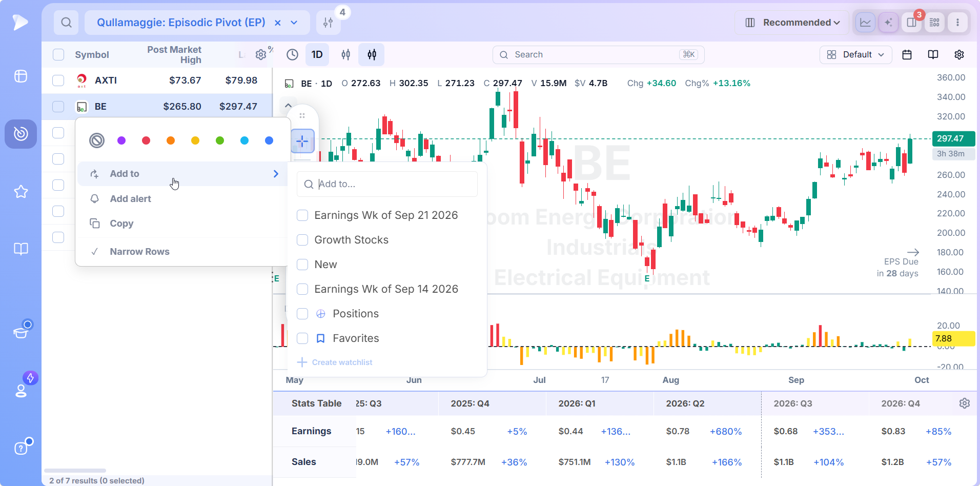Open the AI sparkle assistant icon
The width and height of the screenshot is (980, 486).
888,23
